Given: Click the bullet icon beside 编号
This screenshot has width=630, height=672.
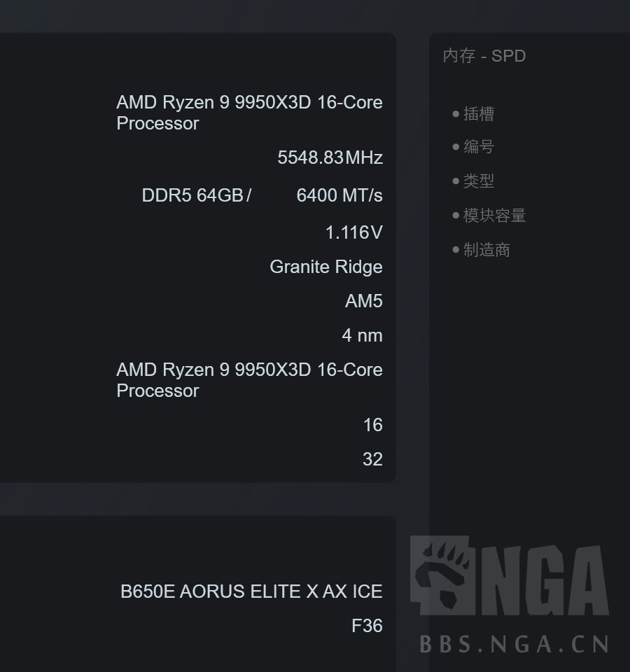Looking at the screenshot, I should pos(456,148).
